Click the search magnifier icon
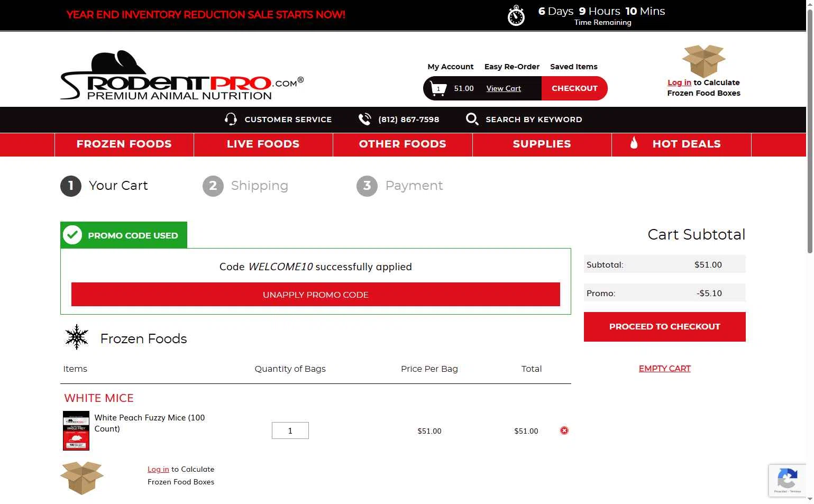This screenshot has width=814, height=504. (x=472, y=119)
